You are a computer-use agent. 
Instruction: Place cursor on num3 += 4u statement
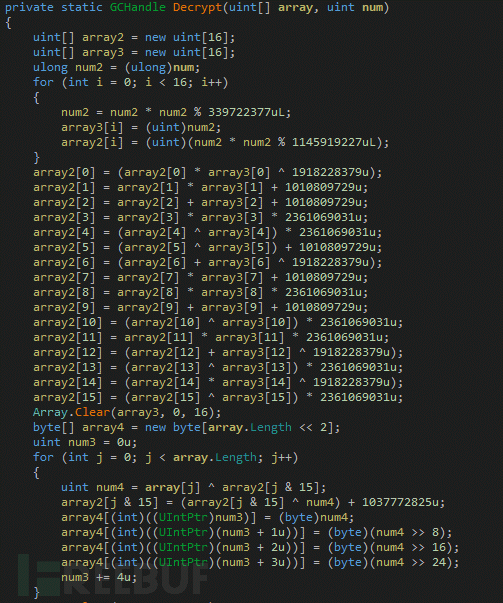pyautogui.click(x=99, y=577)
